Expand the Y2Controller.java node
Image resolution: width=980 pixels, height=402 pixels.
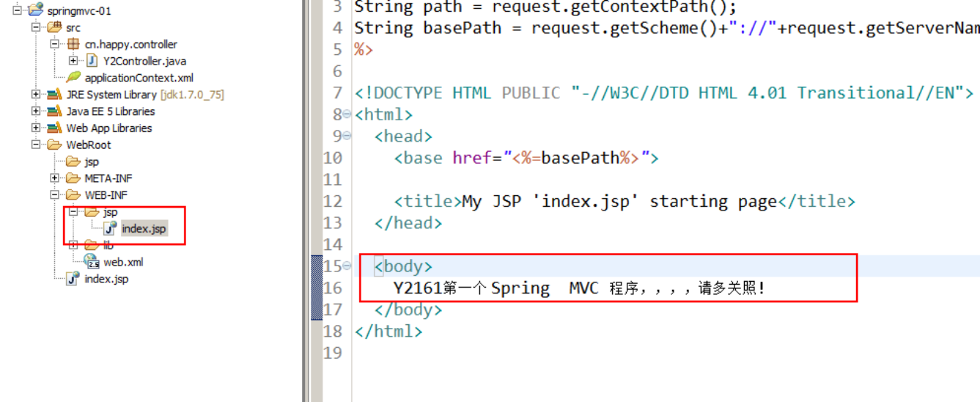click(x=73, y=61)
